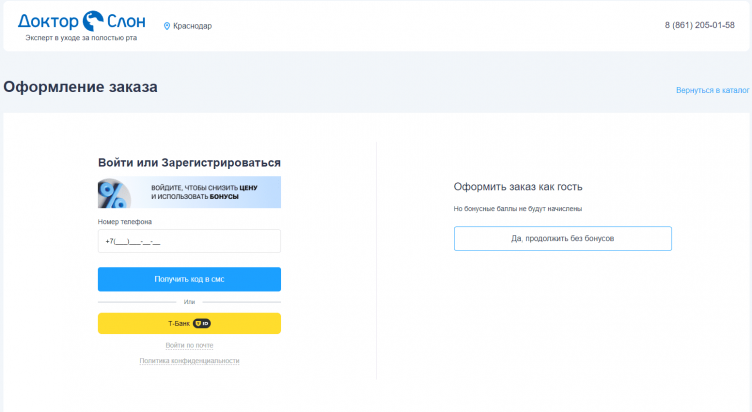Click Да, продолжить без бонусов button
Screen dimensions: 752x412
pyautogui.click(x=563, y=238)
